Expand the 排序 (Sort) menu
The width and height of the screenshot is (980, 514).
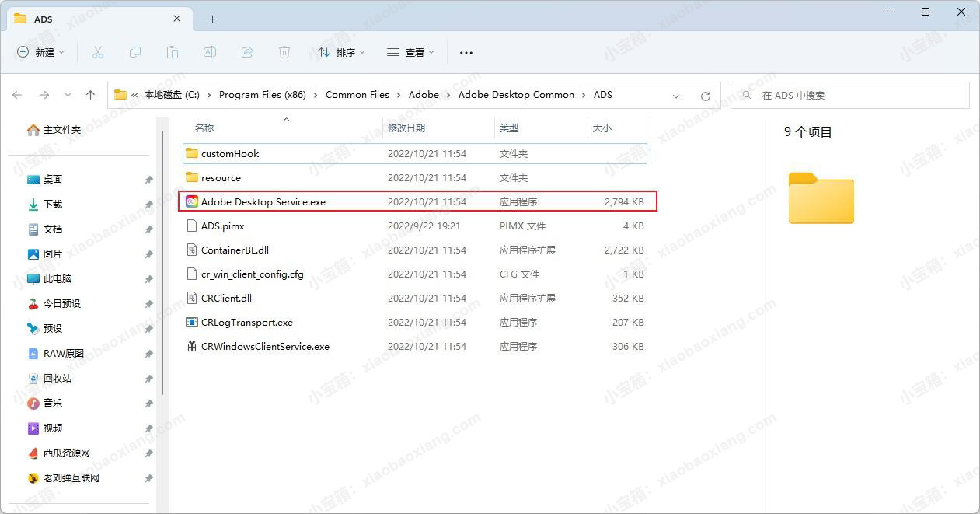pyautogui.click(x=341, y=52)
